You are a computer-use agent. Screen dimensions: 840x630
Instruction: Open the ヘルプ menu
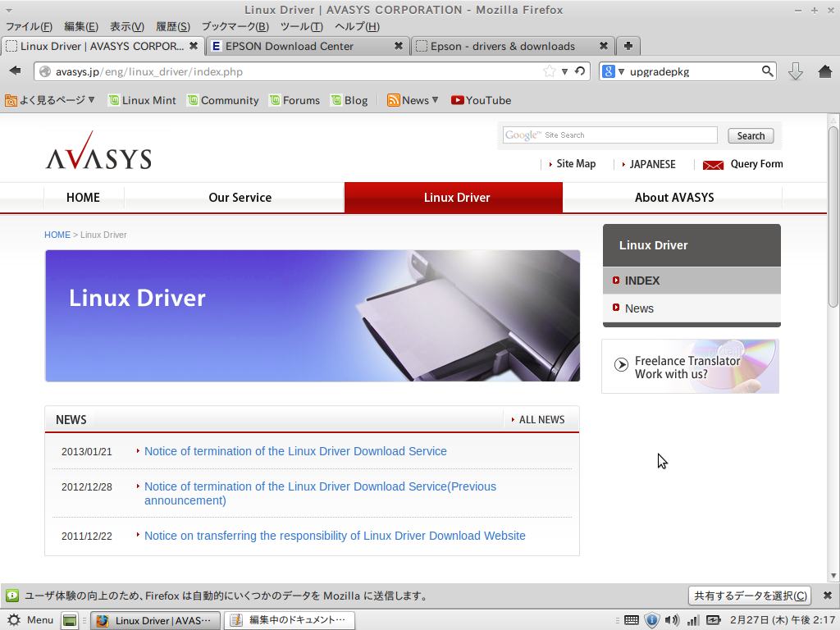click(357, 27)
